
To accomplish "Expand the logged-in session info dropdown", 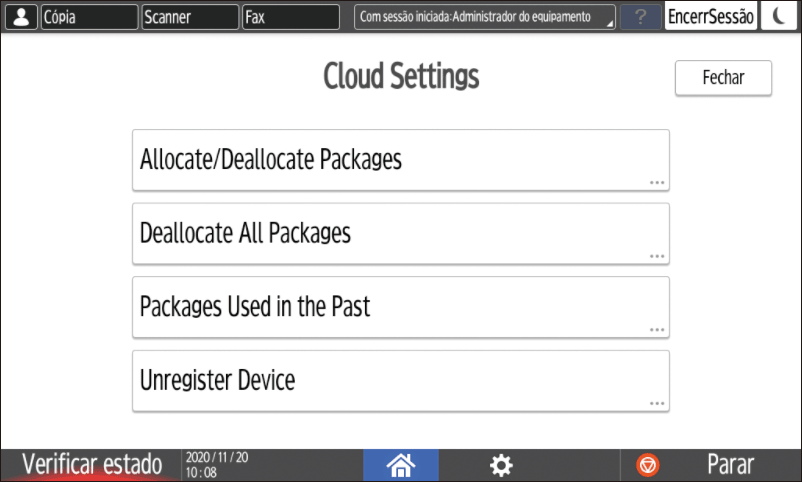I will [484, 17].
